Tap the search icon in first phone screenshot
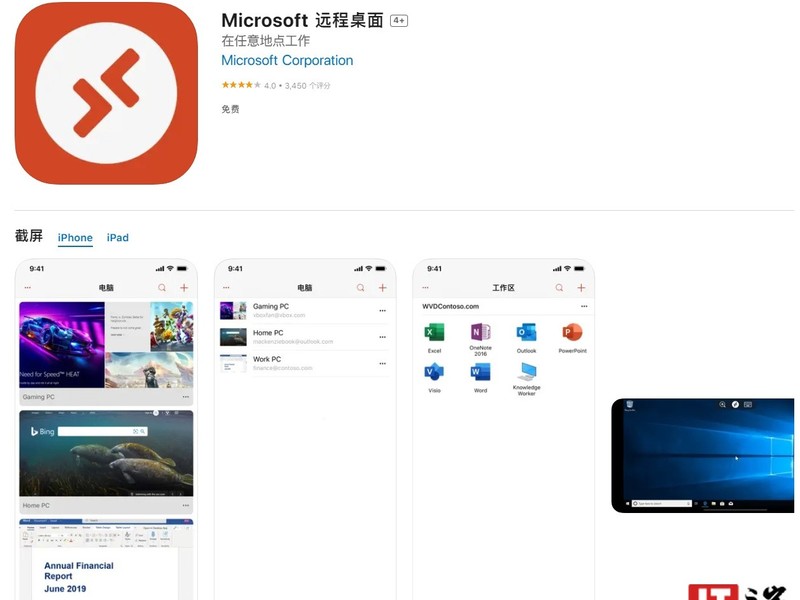Viewport: 800px width, 600px height. coord(162,288)
